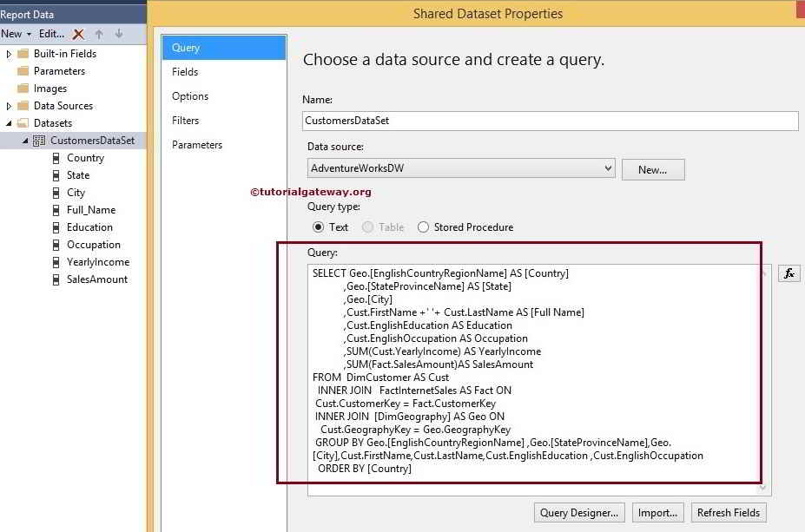Click inside the Name text field
Viewport: 805px width, 532px height.
click(547, 121)
